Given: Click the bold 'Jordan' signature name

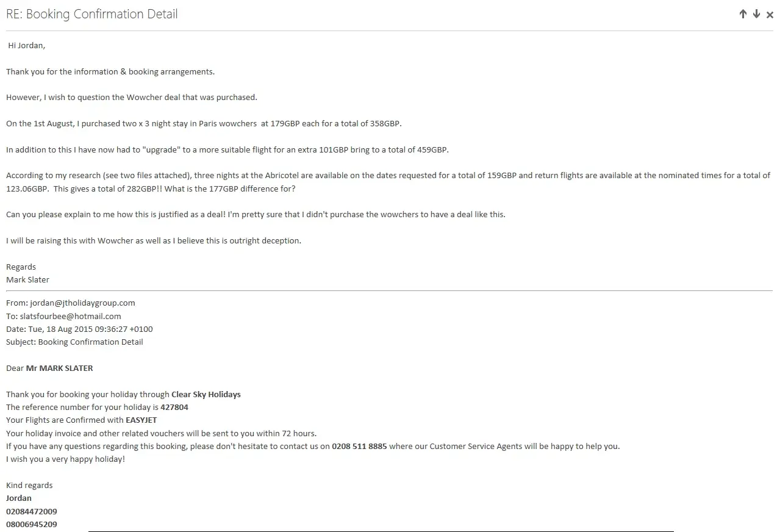Looking at the screenshot, I should (19, 498).
